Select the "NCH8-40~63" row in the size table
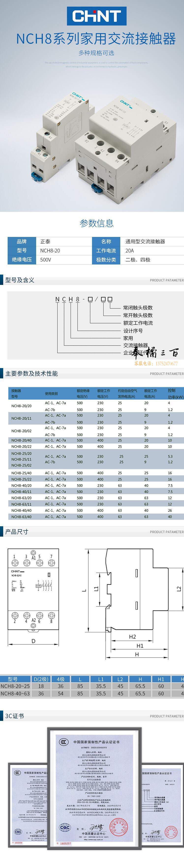Viewport: 184px width, 868px height. pyautogui.click(x=92, y=694)
